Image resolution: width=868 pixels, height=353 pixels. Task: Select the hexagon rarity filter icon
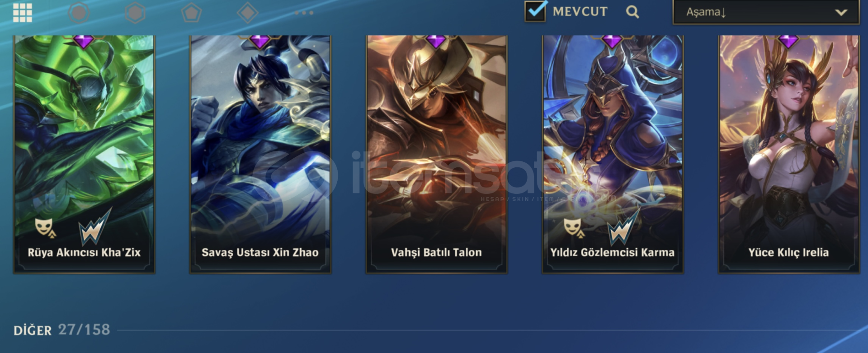135,13
